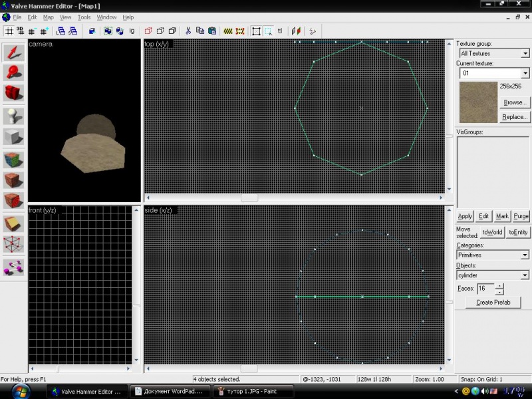Click the Save Window State icon
The width and height of the screenshot is (532, 399).
(x=72, y=31)
